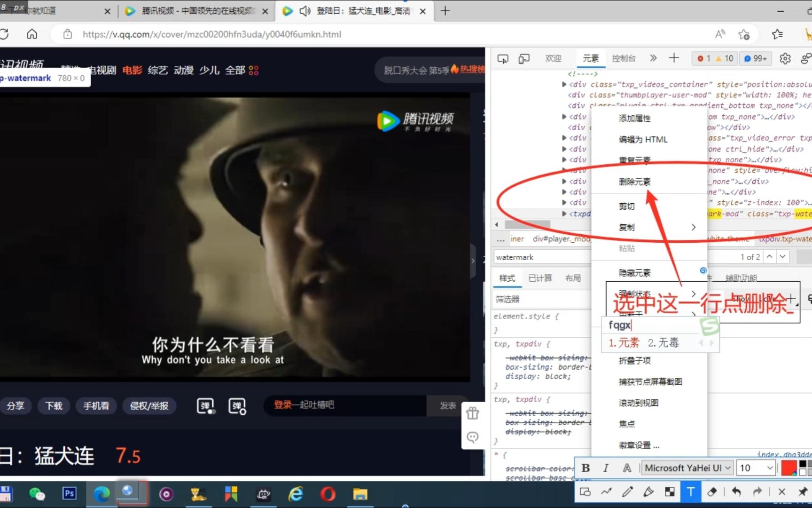Select the text T tool
The height and width of the screenshot is (508, 812).
[691, 492]
